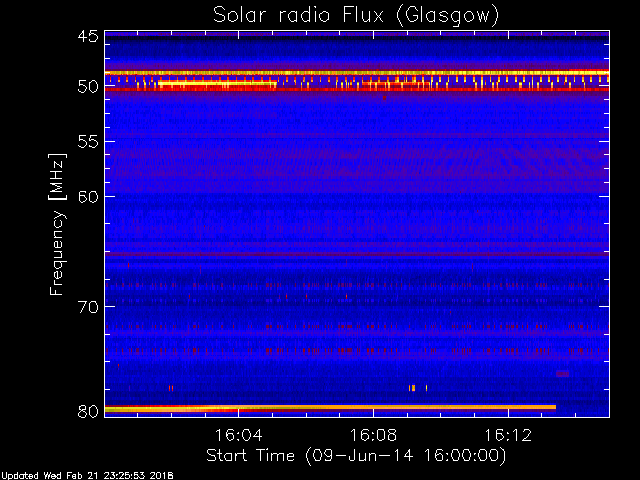Click the 50 frequency tick label

pos(88,87)
